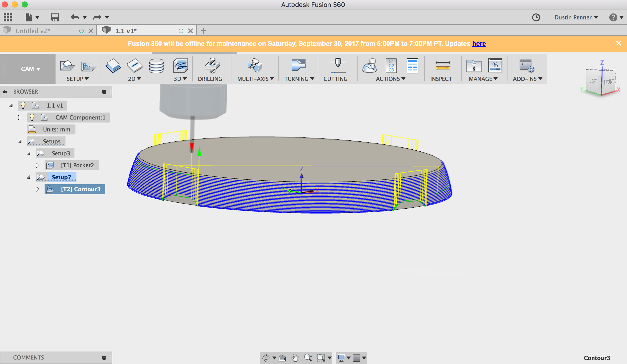Screen dimensions: 627x364
Task: Click the LEFT face of ViewCube
Action: (x=593, y=81)
